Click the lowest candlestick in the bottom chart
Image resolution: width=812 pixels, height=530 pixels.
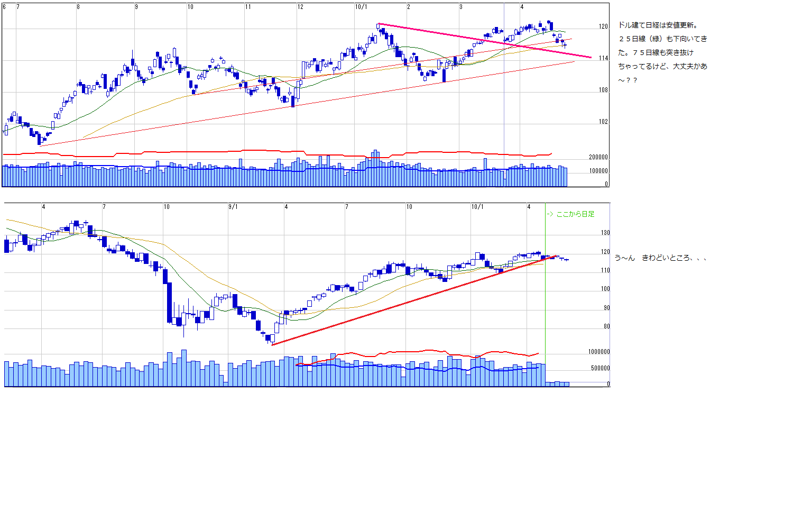271,339
